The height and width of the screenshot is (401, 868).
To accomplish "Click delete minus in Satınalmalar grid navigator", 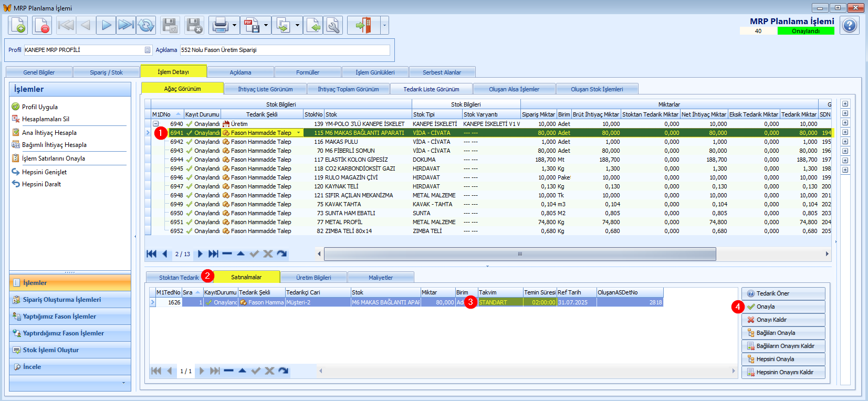I will [228, 371].
